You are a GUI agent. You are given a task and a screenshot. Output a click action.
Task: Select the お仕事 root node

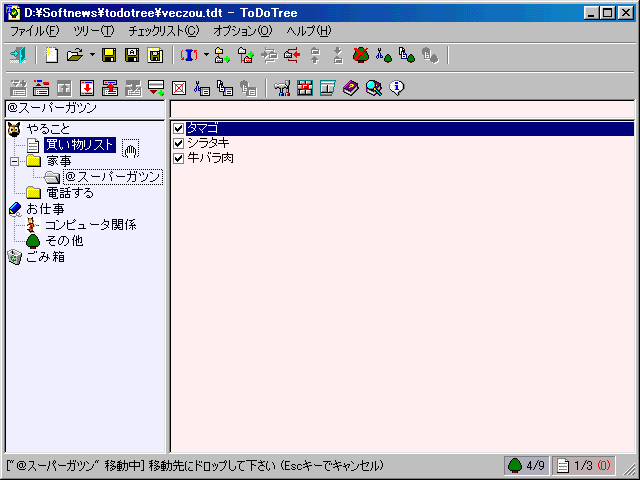pyautogui.click(x=45, y=209)
